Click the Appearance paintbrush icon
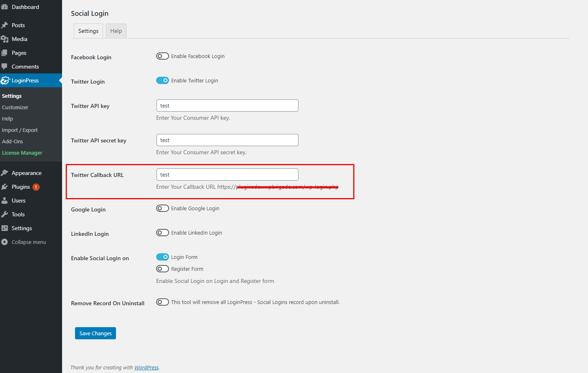588x373 pixels. click(4, 173)
